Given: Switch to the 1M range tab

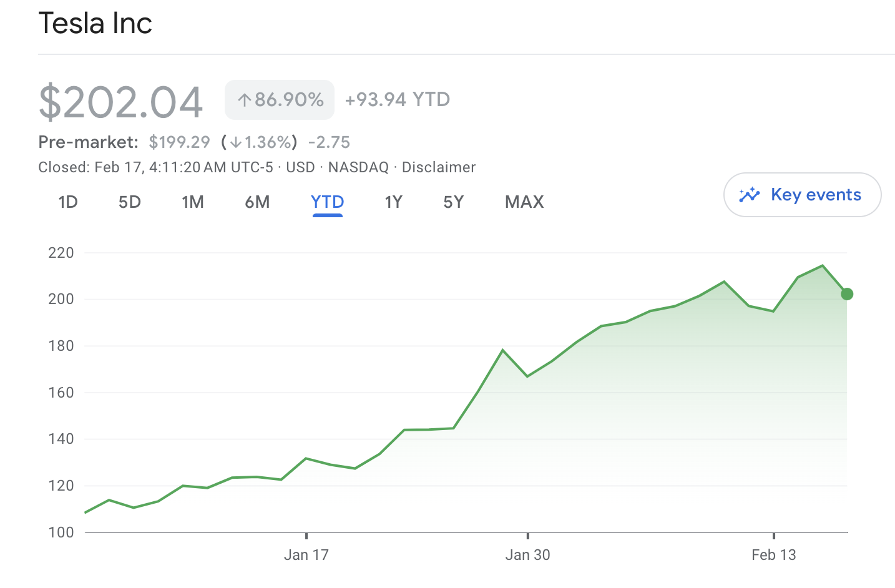Looking at the screenshot, I should 193,202.
